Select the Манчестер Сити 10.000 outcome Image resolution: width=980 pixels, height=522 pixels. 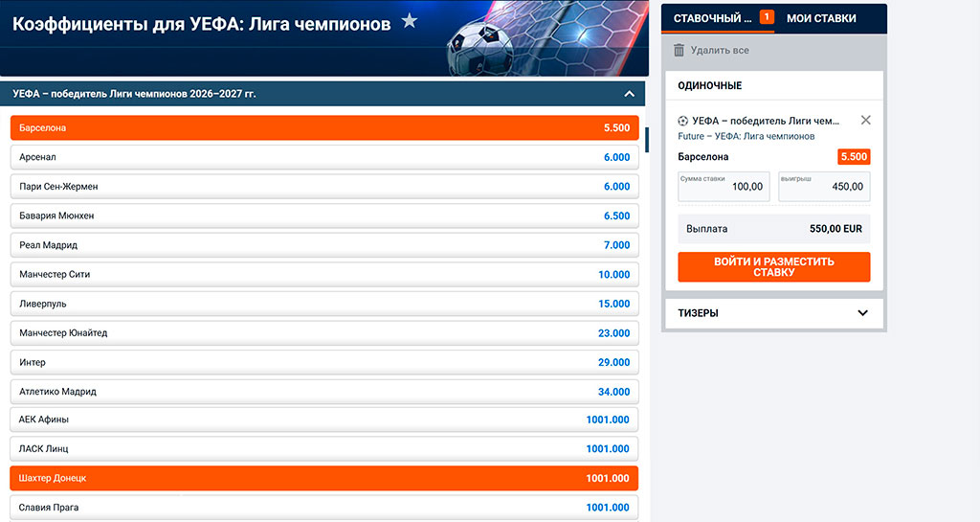(324, 275)
